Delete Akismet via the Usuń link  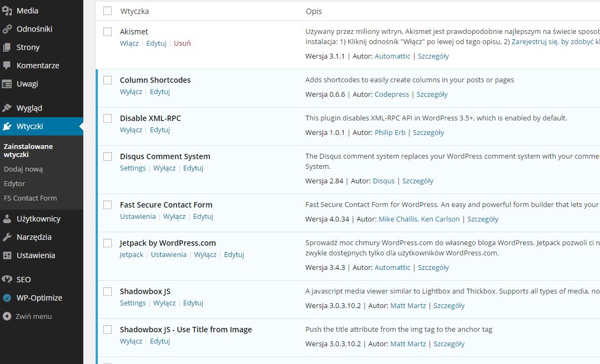coord(182,43)
